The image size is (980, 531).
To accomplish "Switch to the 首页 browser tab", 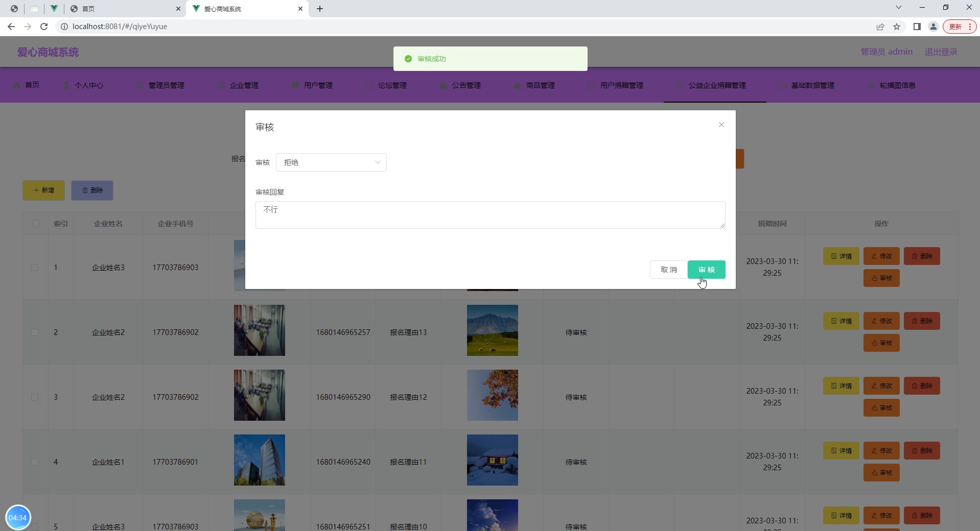I will [125, 9].
